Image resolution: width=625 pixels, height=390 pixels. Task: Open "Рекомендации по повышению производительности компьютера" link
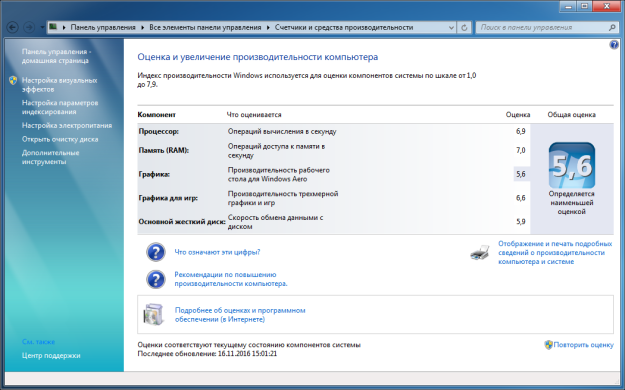[x=231, y=279]
